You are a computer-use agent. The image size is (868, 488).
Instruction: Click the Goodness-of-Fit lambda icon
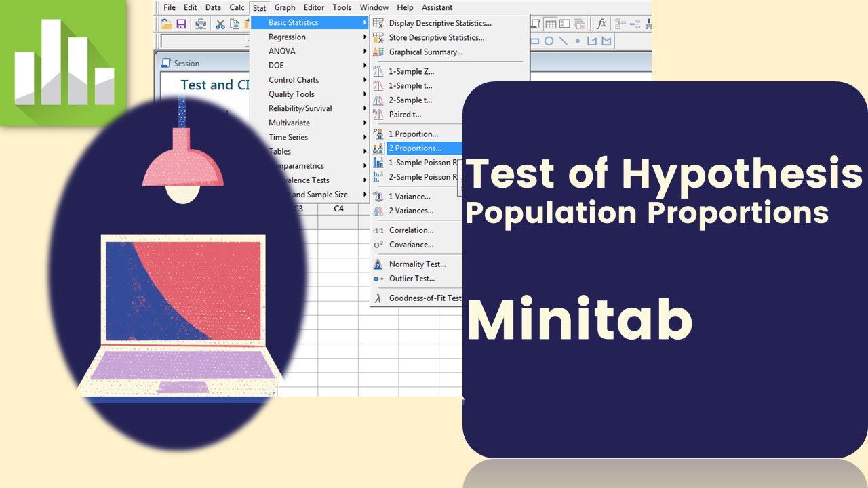pos(378,298)
